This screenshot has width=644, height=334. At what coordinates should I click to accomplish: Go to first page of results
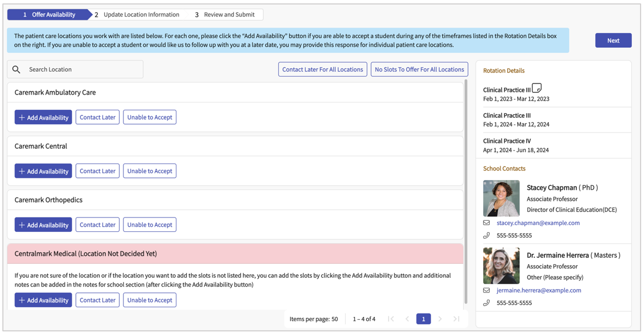(391, 319)
